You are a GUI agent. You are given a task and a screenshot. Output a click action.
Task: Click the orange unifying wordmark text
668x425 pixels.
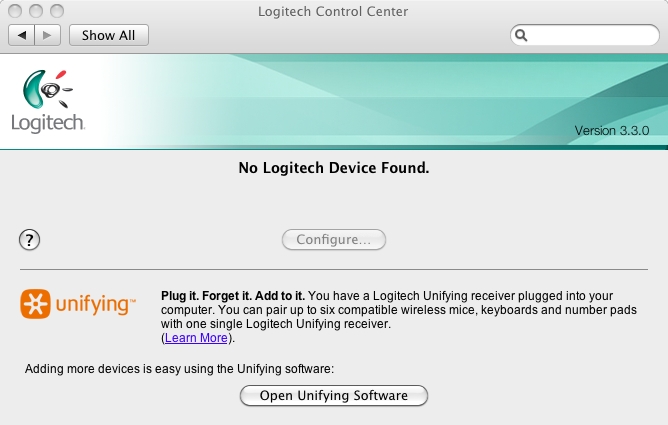[x=95, y=305]
